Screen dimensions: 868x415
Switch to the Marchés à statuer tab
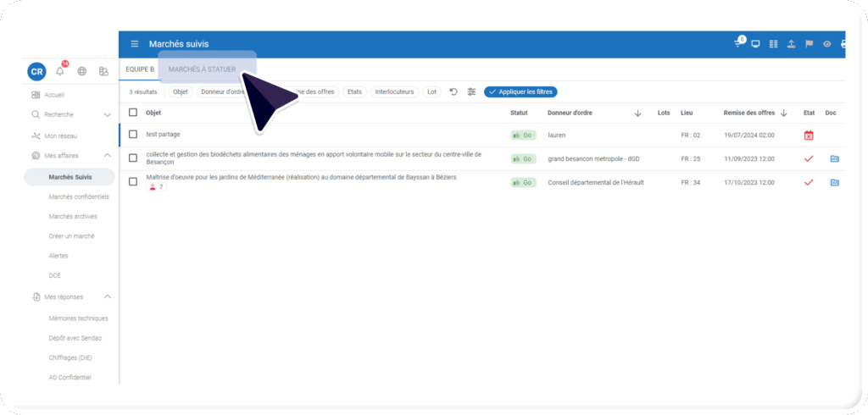coord(202,69)
